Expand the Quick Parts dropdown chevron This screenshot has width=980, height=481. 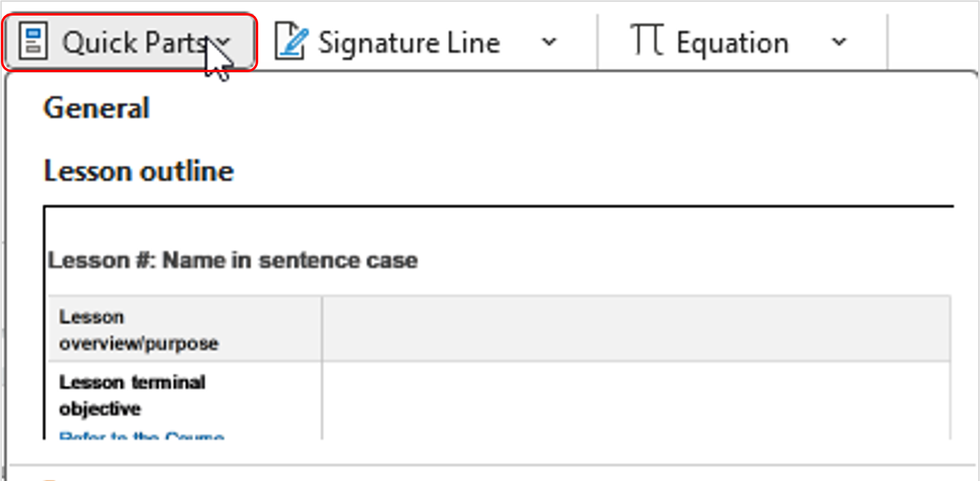click(x=223, y=43)
